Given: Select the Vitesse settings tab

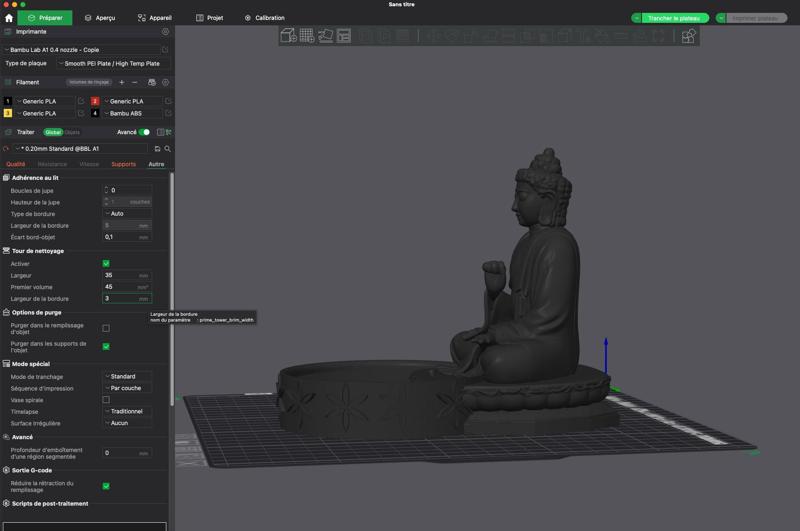Looking at the screenshot, I should (x=89, y=164).
